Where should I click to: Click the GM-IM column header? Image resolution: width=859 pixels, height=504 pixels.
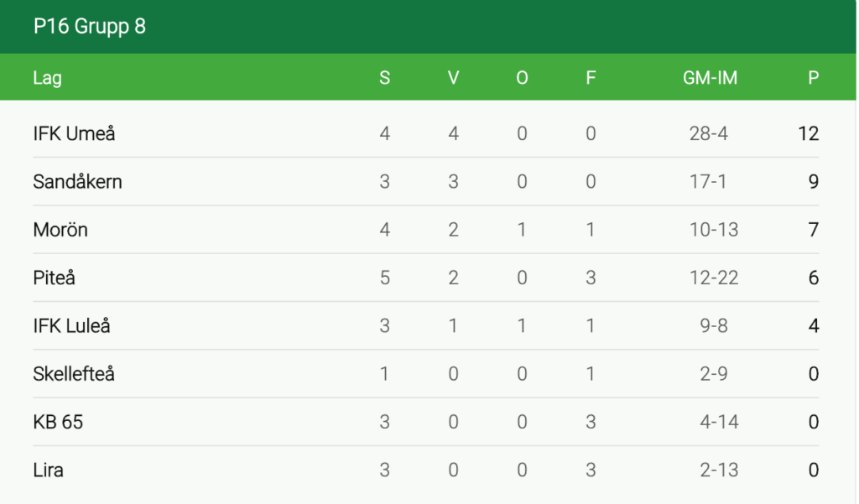pos(710,78)
